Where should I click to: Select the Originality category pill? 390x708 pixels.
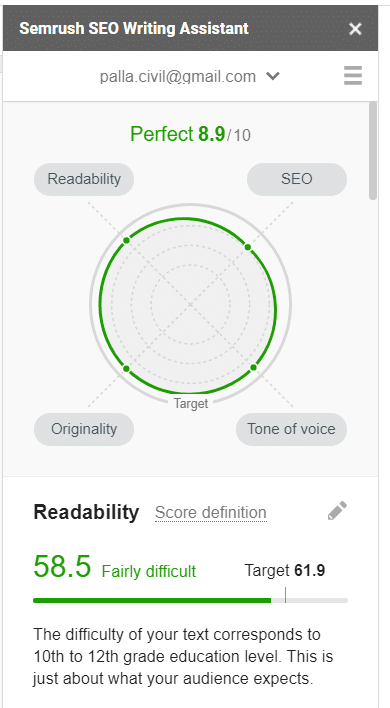point(84,429)
